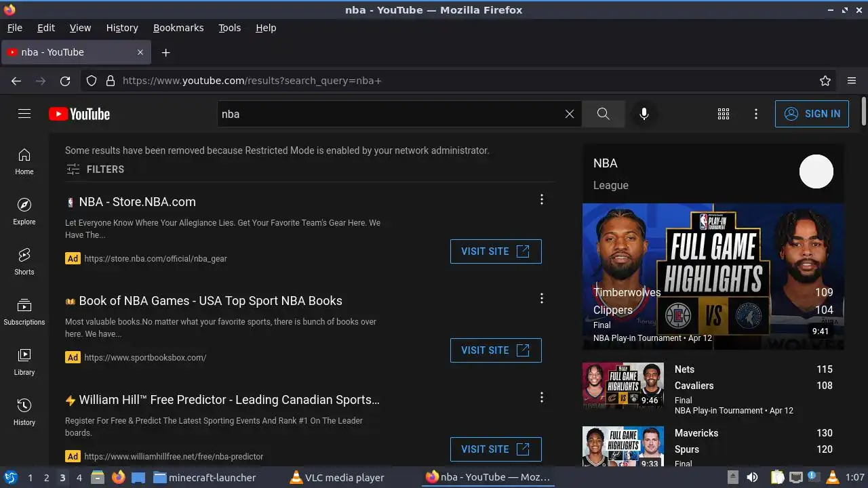Open the View menu

pyautogui.click(x=80, y=28)
